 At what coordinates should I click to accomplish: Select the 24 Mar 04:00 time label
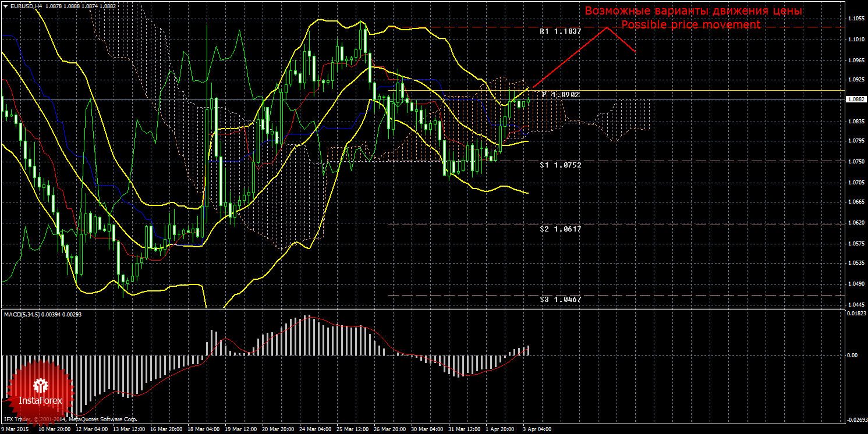pos(316,429)
